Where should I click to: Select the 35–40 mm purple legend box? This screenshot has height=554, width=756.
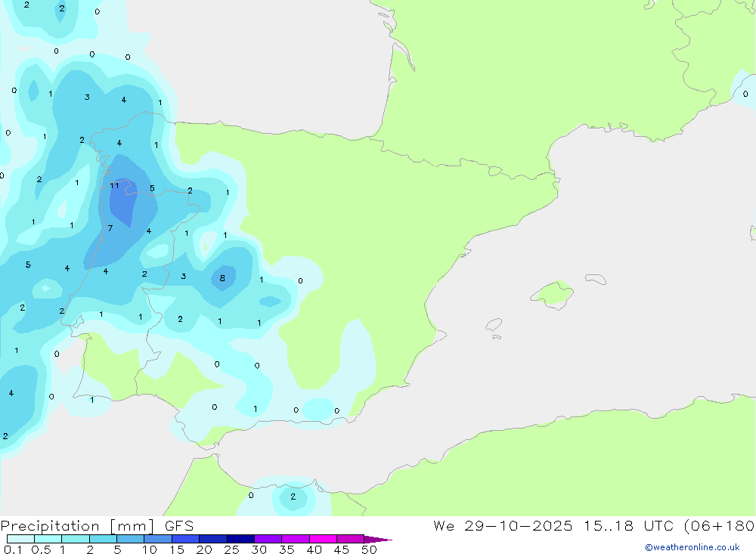coord(296,539)
